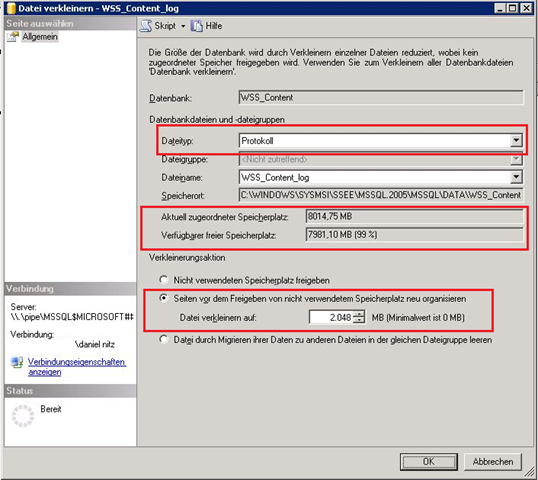
Task: Maximize the Datei verkleinern window
Action: [x=512, y=8]
